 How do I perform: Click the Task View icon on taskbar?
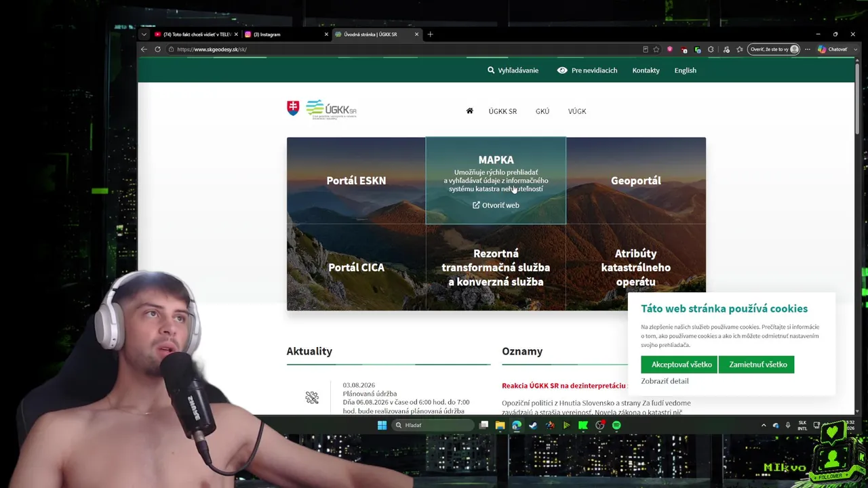[x=484, y=425]
